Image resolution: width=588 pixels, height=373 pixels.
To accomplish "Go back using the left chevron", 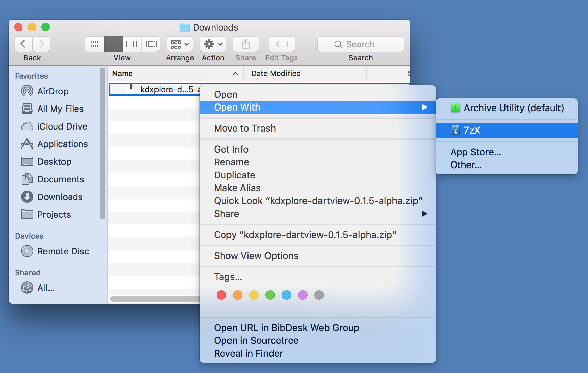I will pyautogui.click(x=23, y=44).
